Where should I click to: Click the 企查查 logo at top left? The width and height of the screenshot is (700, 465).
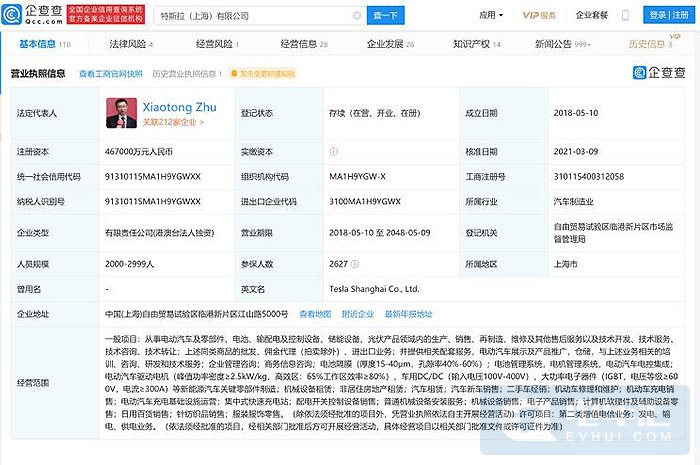(34, 15)
